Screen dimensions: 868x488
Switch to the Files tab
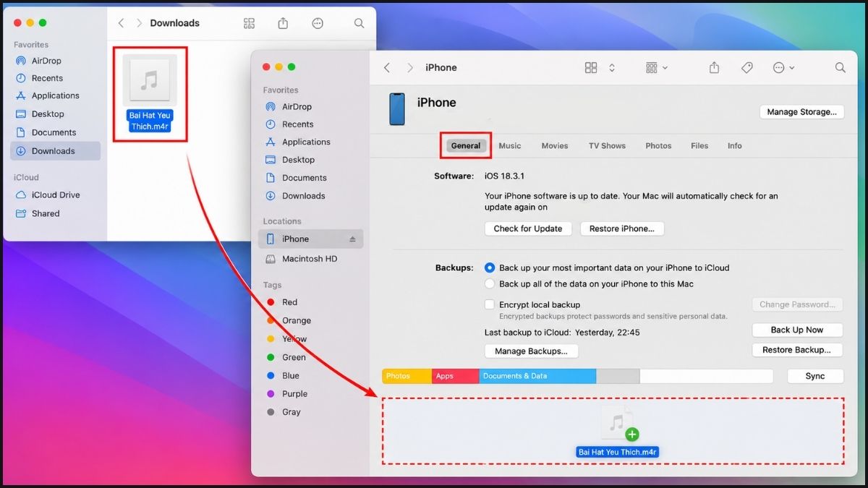click(x=699, y=145)
